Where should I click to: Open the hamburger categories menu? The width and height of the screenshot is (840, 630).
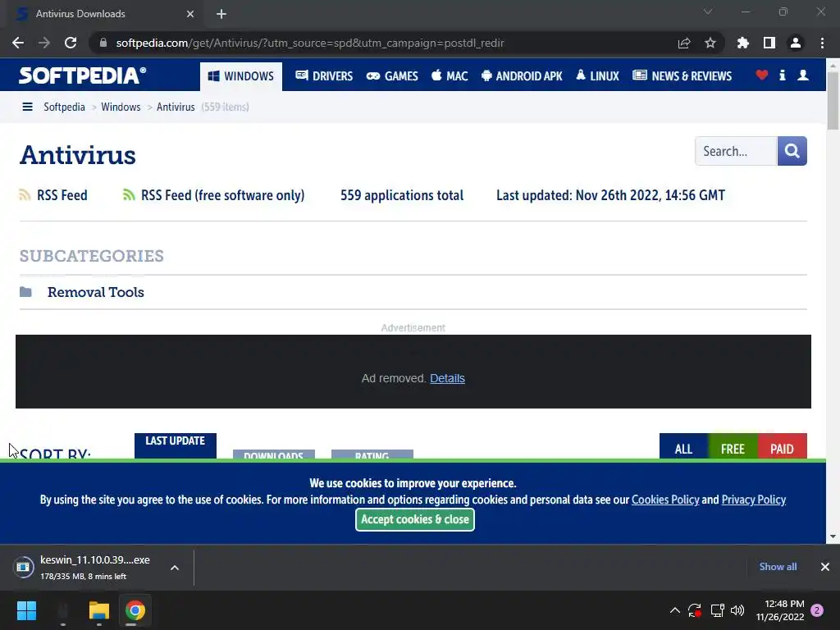click(x=27, y=107)
